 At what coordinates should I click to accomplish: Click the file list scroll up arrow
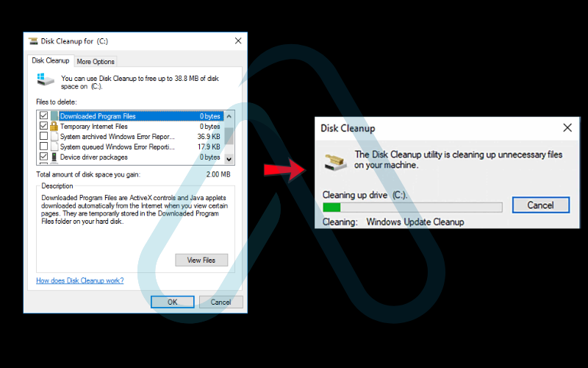point(229,116)
